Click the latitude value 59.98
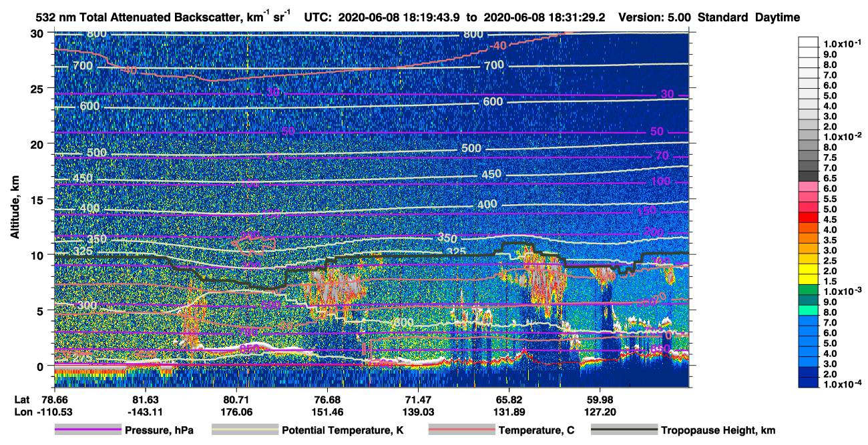868x445 pixels. tap(600, 400)
